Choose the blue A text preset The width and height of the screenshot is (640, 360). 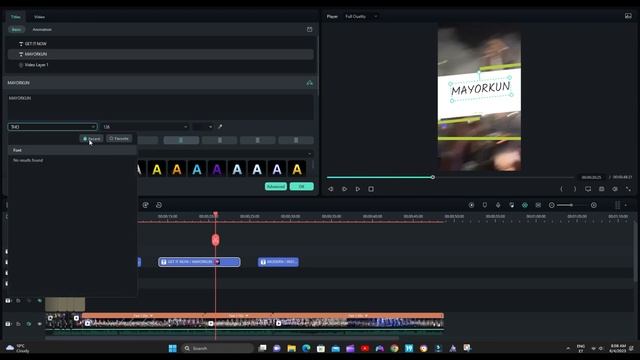197,169
